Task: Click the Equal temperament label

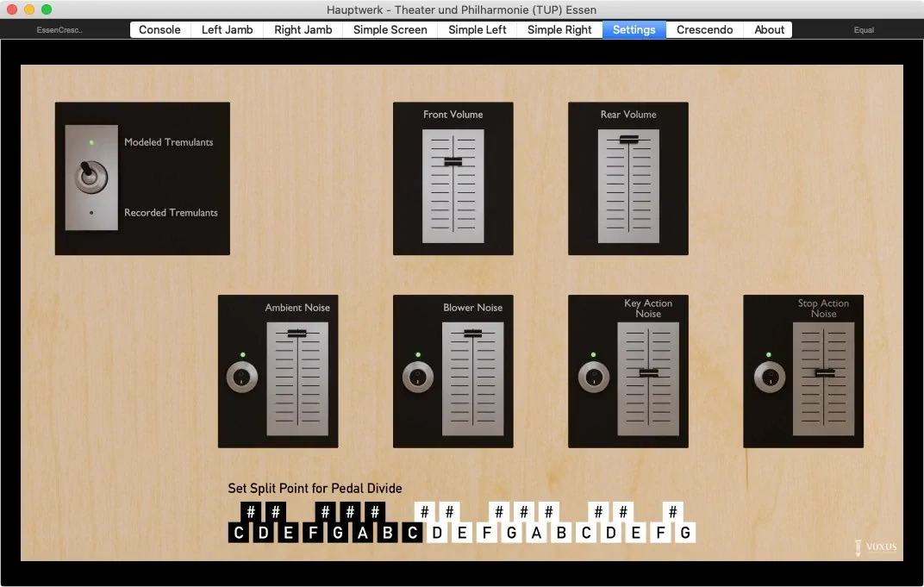Action: point(863,30)
